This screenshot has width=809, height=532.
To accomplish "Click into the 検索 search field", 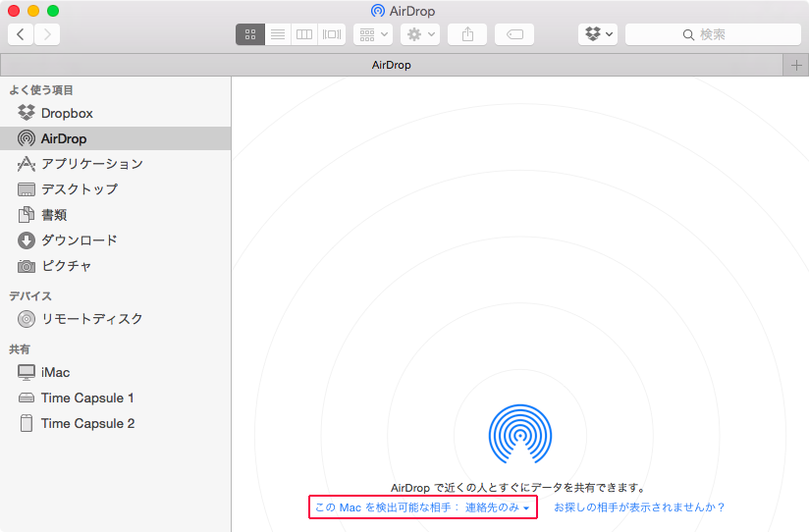I will pyautogui.click(x=713, y=34).
